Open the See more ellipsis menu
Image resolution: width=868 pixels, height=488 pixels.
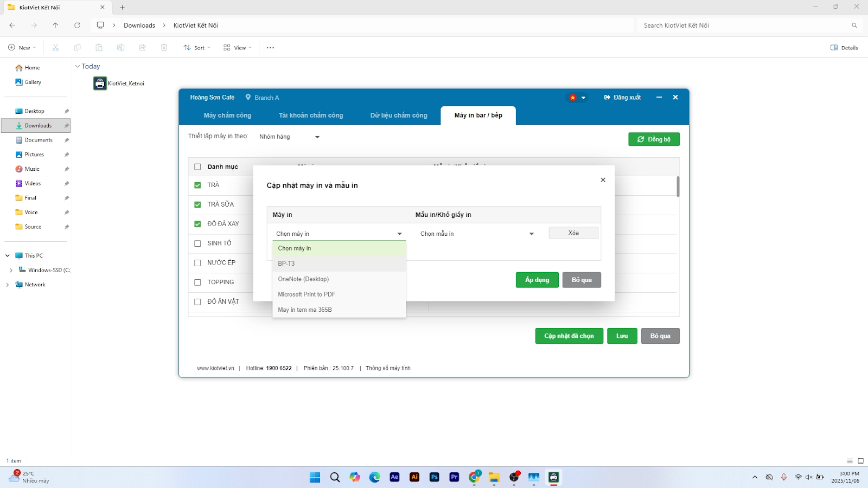[270, 48]
